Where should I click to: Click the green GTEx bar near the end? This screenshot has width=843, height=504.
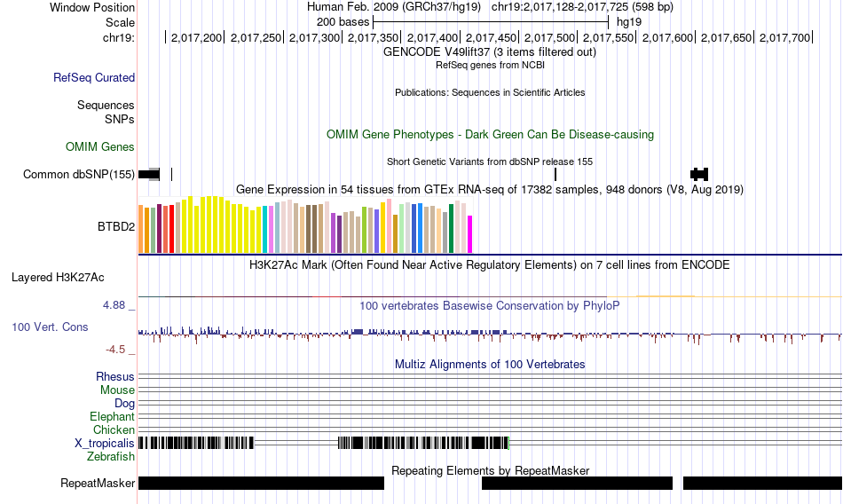pyautogui.click(x=451, y=229)
